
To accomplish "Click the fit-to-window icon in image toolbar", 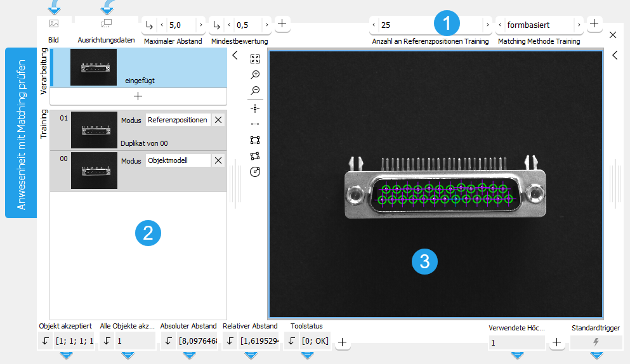I will [255, 59].
